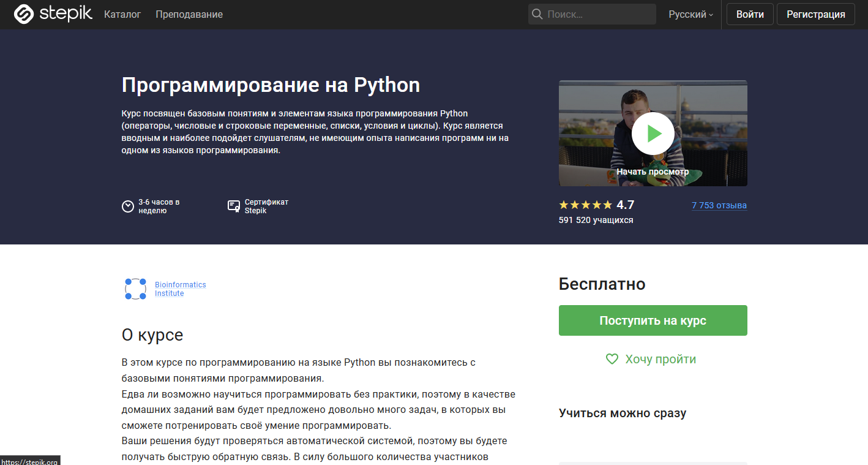Screen dimensions: 868x465
Task: Click Поступить на курс button
Action: [653, 320]
